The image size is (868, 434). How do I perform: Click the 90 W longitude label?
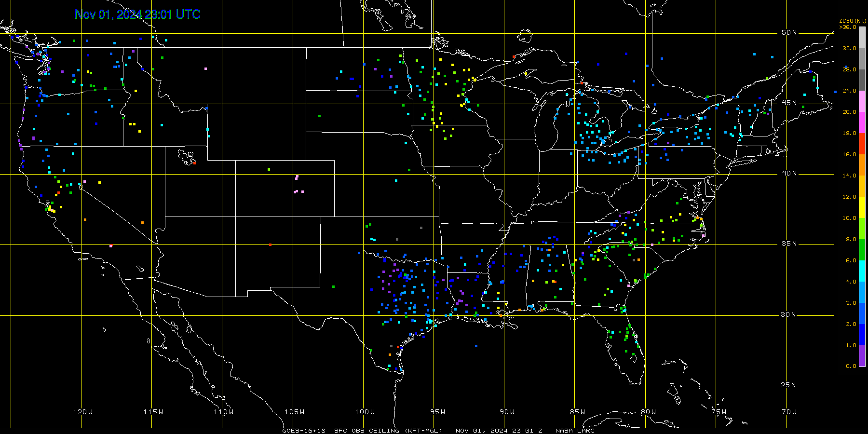pyautogui.click(x=507, y=412)
